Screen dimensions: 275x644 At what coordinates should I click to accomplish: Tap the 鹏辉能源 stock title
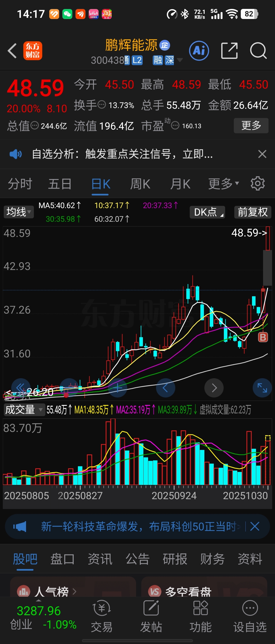tap(131, 45)
